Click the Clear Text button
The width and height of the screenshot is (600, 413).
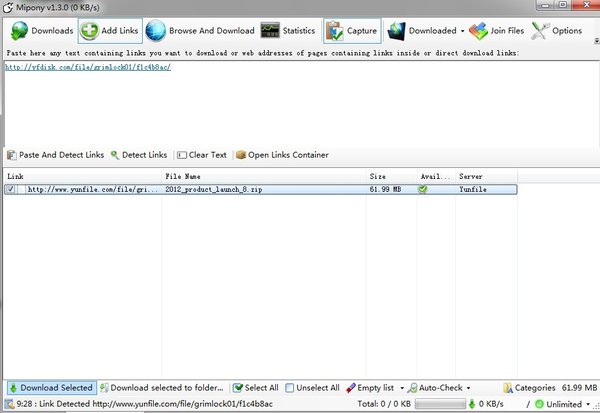pyautogui.click(x=202, y=155)
